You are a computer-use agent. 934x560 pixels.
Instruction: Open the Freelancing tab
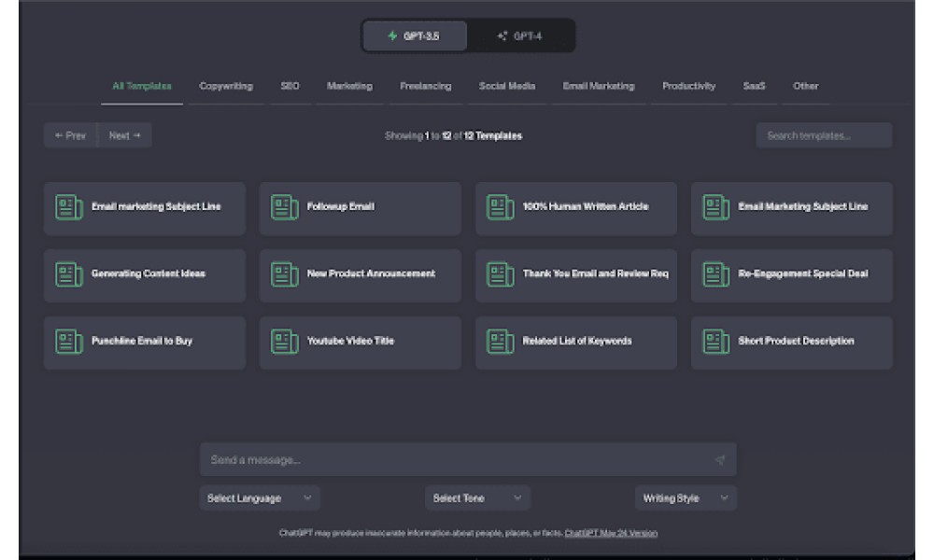[425, 86]
